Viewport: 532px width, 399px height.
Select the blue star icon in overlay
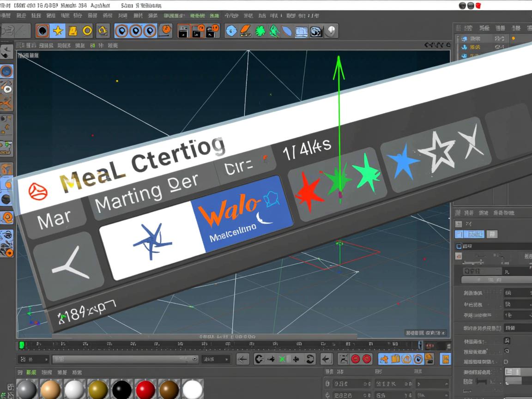(402, 162)
